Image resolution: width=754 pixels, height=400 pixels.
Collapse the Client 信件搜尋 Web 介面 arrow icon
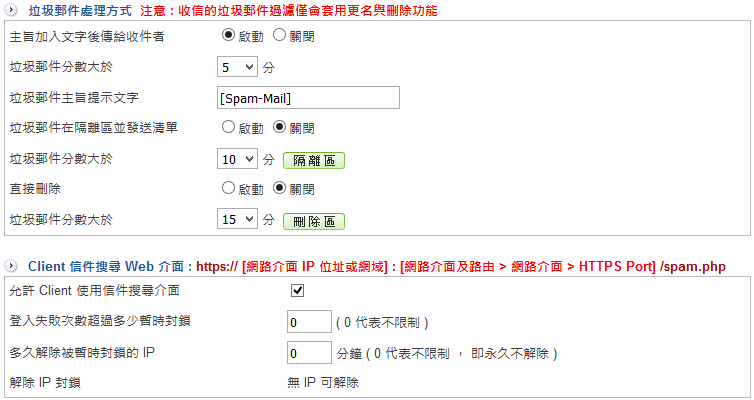[11, 266]
